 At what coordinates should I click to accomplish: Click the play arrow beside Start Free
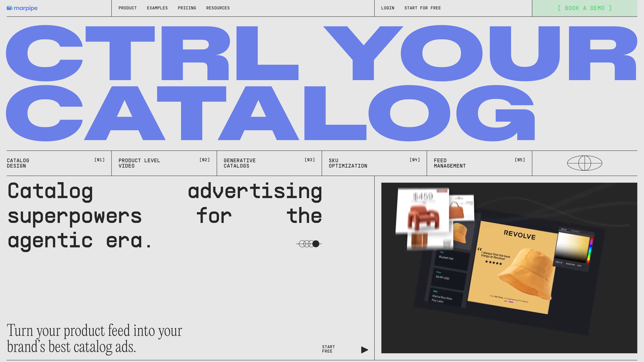click(x=364, y=350)
